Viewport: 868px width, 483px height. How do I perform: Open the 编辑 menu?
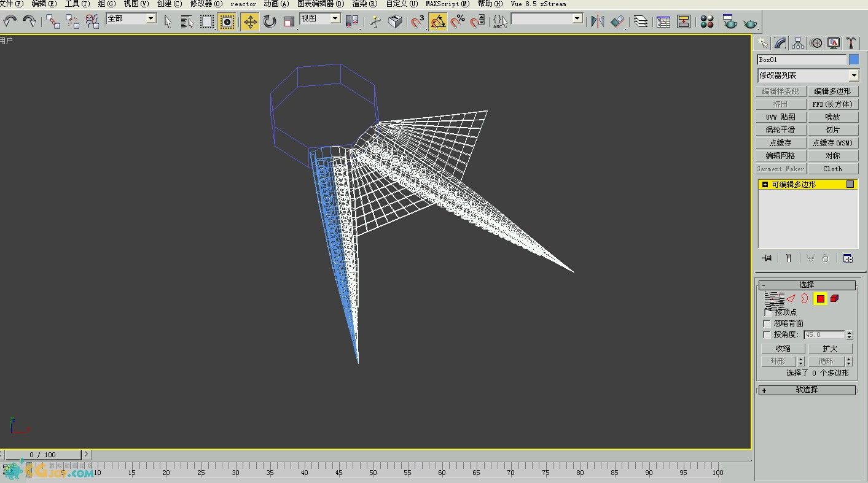pyautogui.click(x=44, y=4)
